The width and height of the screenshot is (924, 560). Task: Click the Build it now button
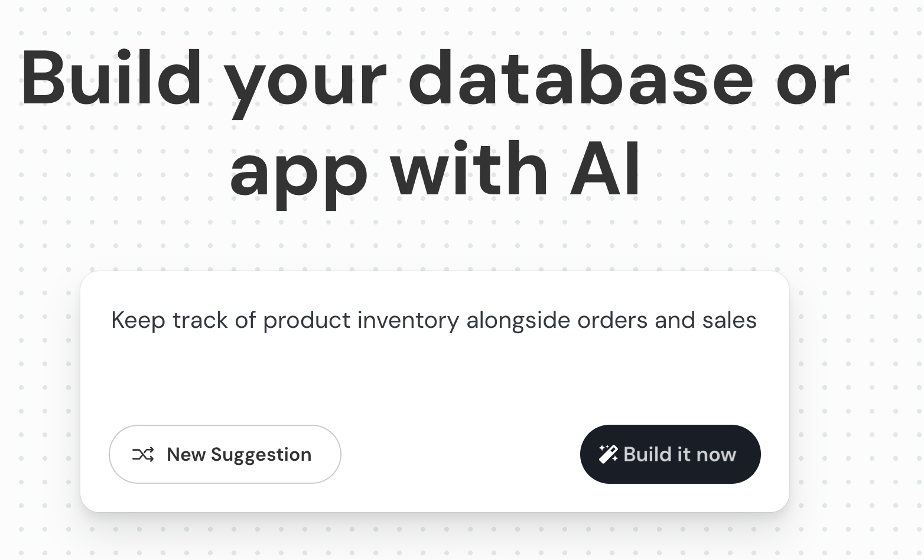coord(670,454)
